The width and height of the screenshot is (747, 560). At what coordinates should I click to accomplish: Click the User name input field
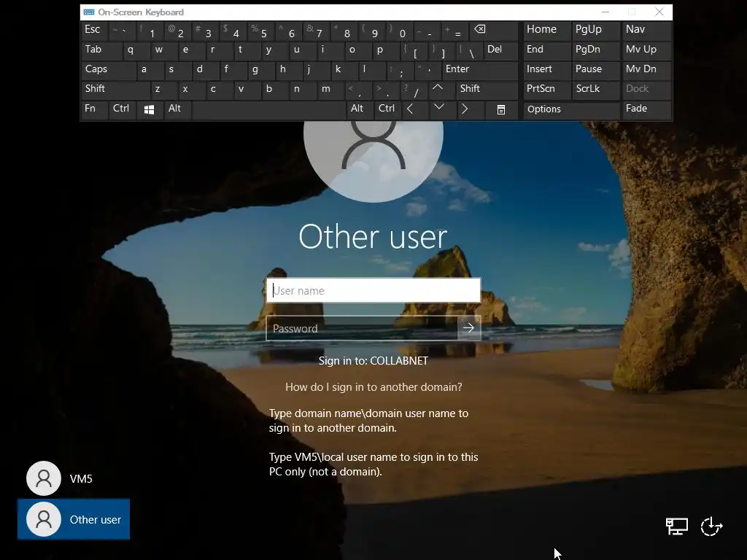pyautogui.click(x=373, y=290)
